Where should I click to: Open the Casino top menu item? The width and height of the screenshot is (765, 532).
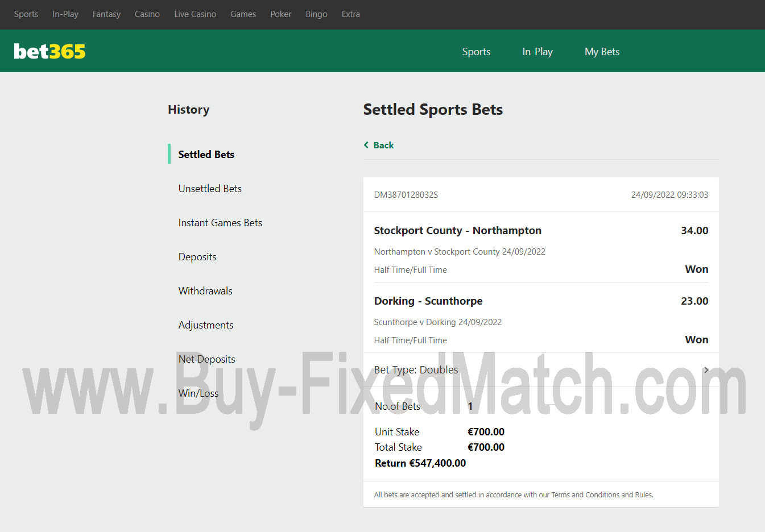(147, 14)
